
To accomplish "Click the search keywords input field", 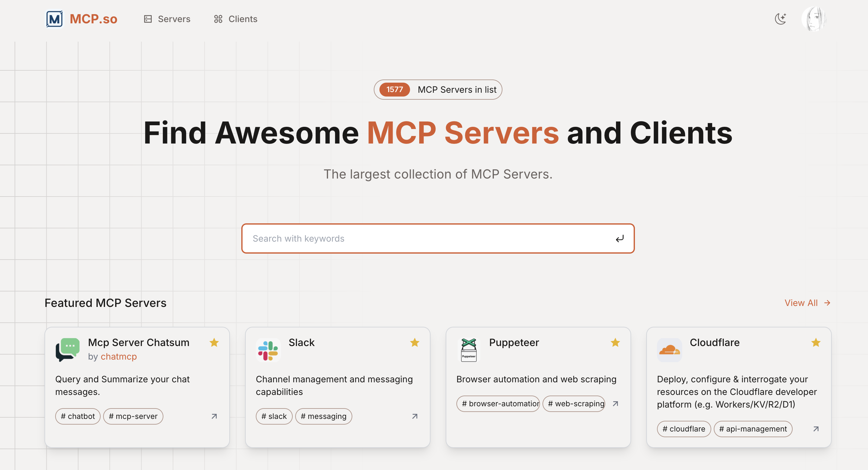I will pos(428,238).
